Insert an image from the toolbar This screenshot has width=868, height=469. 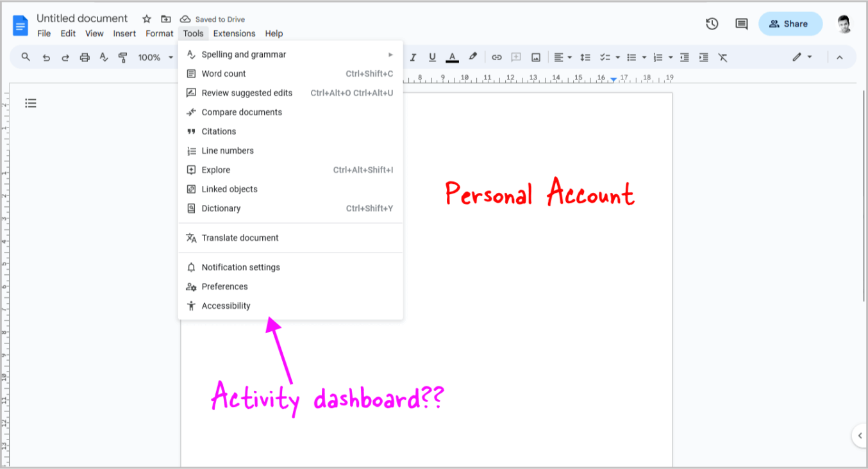tap(535, 57)
